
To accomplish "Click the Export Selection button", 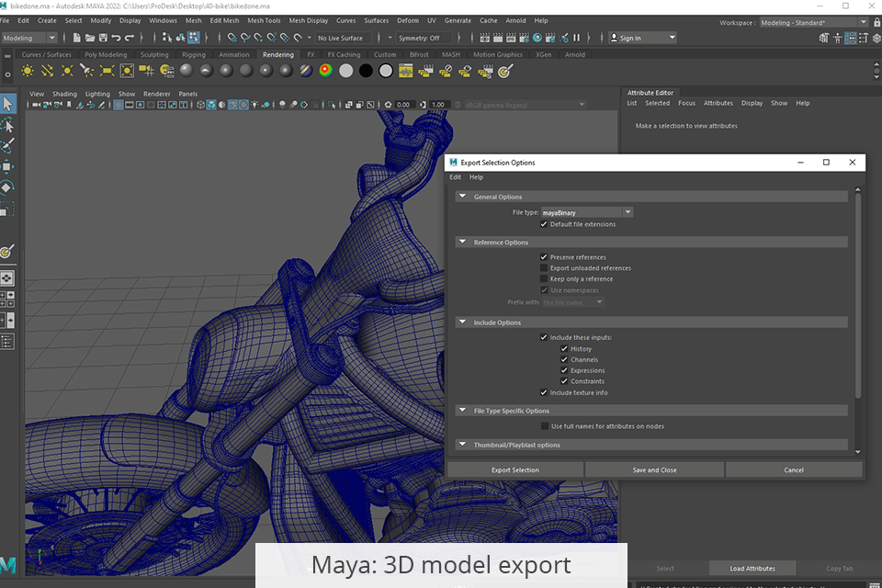I will pos(514,469).
